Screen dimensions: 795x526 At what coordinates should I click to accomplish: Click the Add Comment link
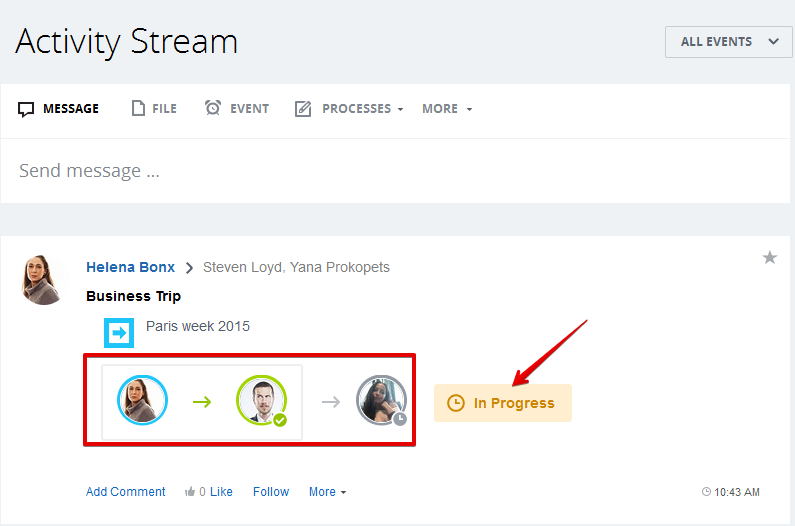tap(125, 492)
